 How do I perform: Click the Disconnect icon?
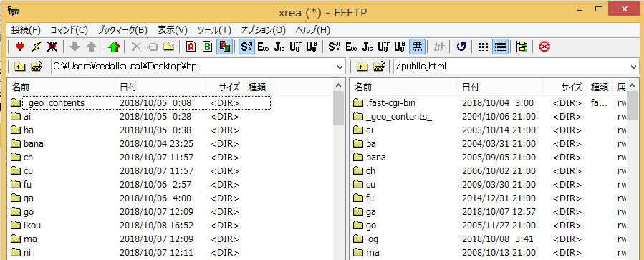click(52, 47)
